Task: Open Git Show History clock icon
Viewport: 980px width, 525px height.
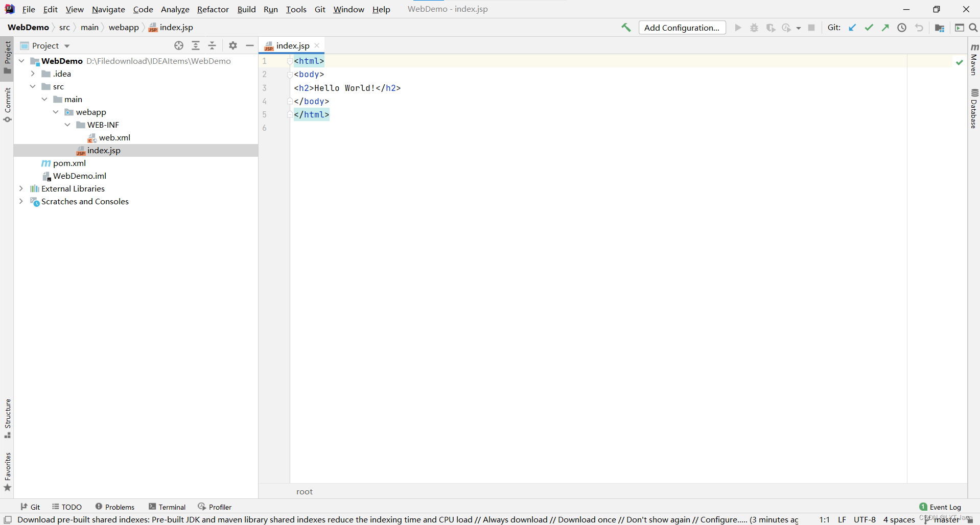Action: pos(902,28)
